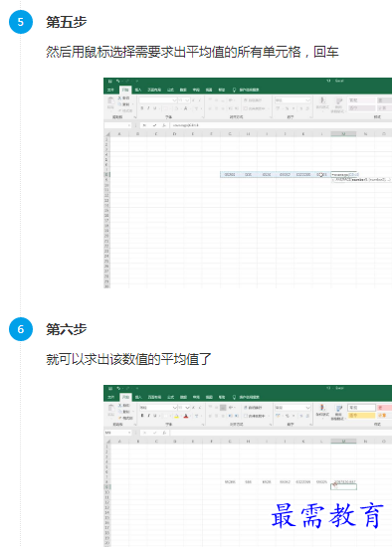392x547 pixels.
Task: Click the AVERAGE function tooltip in step 5 Excel
Action: click(x=361, y=180)
